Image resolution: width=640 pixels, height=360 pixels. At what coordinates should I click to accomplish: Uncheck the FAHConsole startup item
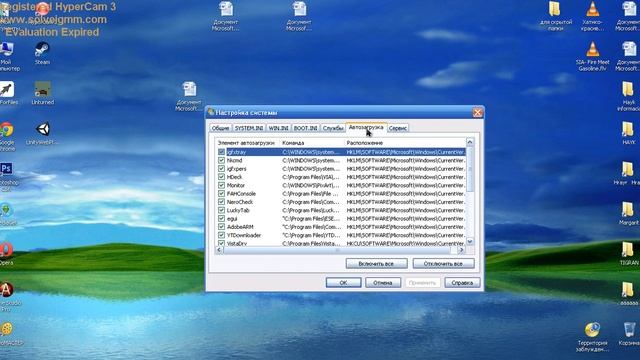click(x=221, y=193)
